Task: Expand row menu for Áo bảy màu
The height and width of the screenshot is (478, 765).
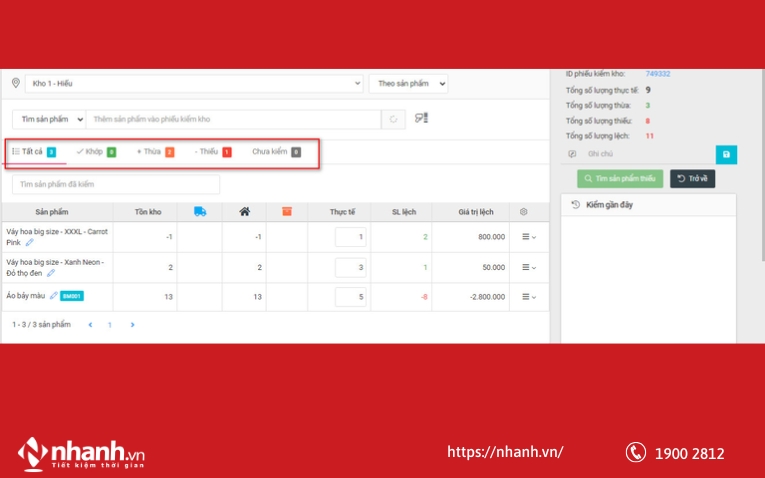Action: (529, 297)
